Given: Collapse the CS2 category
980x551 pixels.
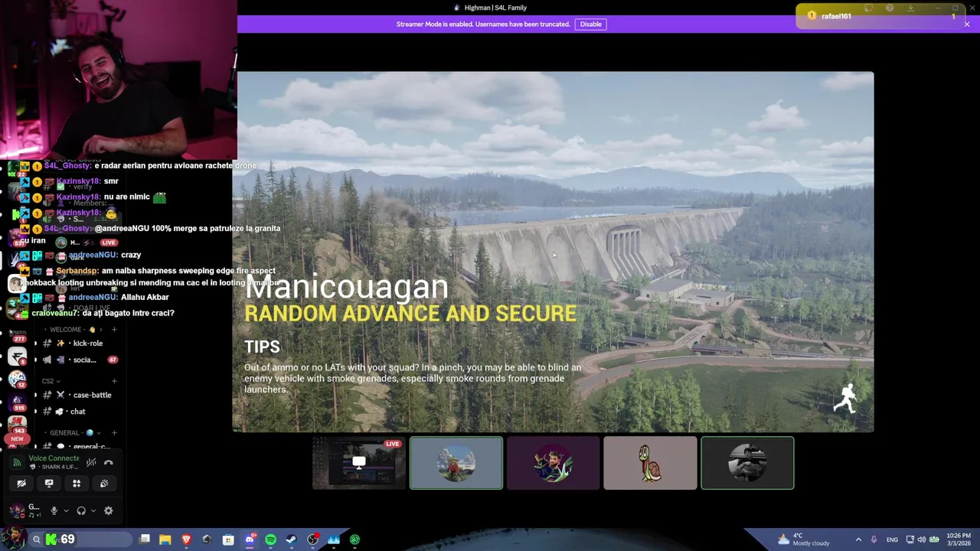Looking at the screenshot, I should [51, 381].
